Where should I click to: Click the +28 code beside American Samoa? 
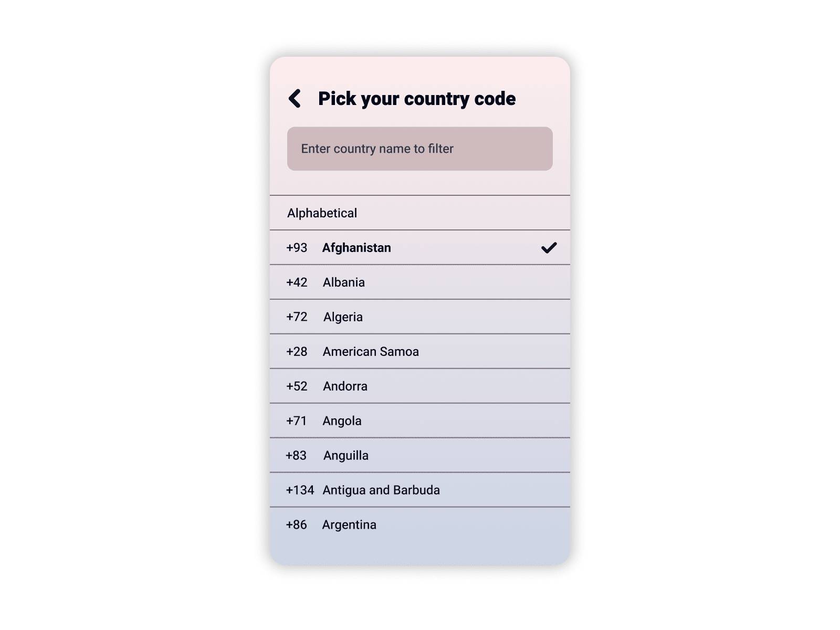[296, 351]
